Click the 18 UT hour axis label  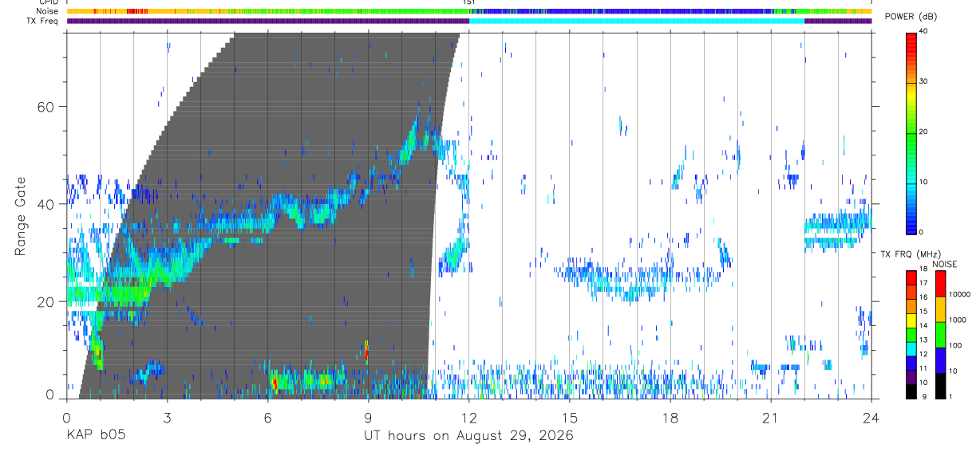(670, 418)
